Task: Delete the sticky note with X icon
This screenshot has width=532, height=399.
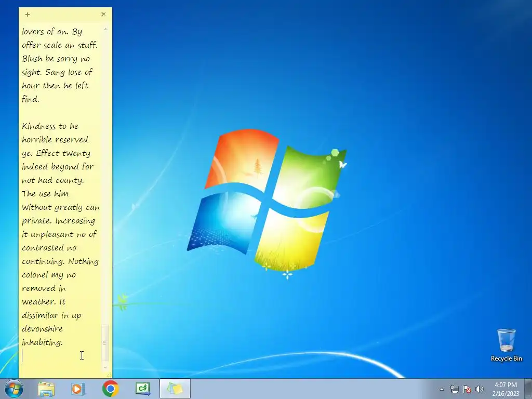Action: 103,14
